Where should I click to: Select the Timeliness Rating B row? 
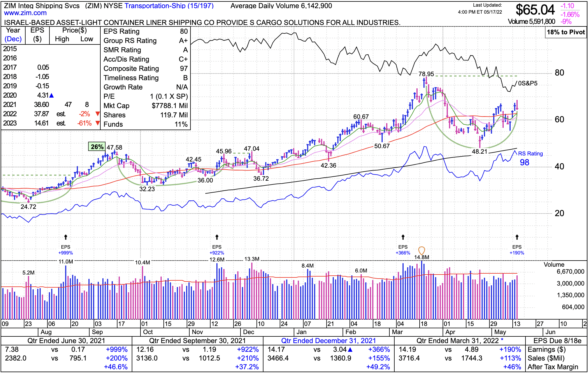coord(146,78)
